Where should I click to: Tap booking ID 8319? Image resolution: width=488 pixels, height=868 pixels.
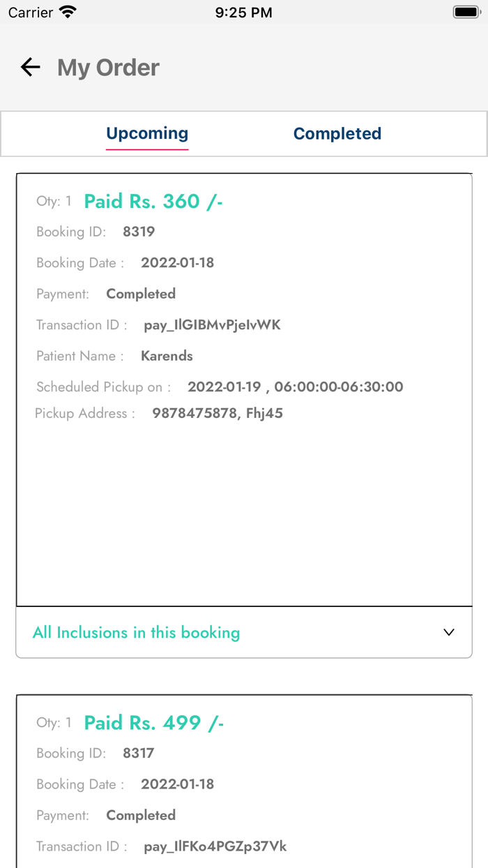point(139,232)
